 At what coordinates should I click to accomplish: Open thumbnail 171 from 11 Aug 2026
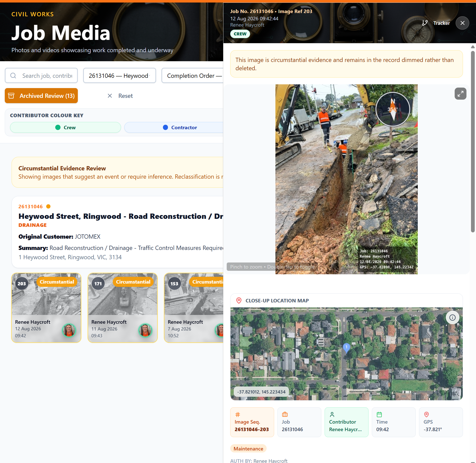point(123,308)
